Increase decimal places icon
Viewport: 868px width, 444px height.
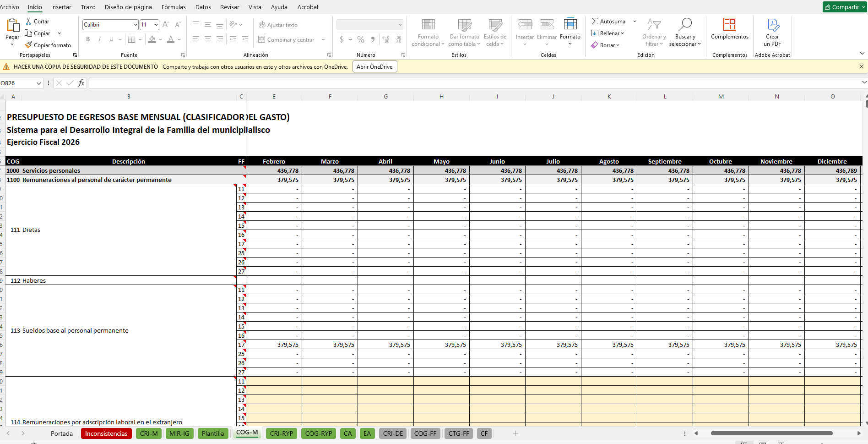(x=386, y=39)
